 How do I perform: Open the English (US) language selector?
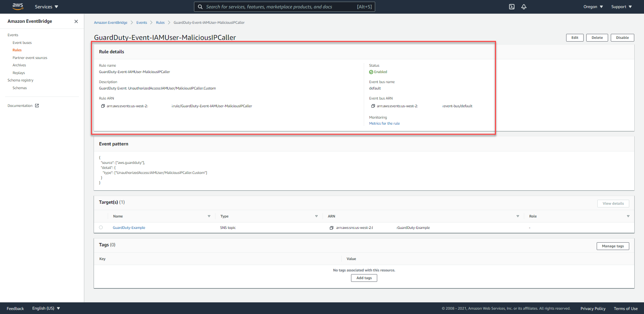pos(46,308)
